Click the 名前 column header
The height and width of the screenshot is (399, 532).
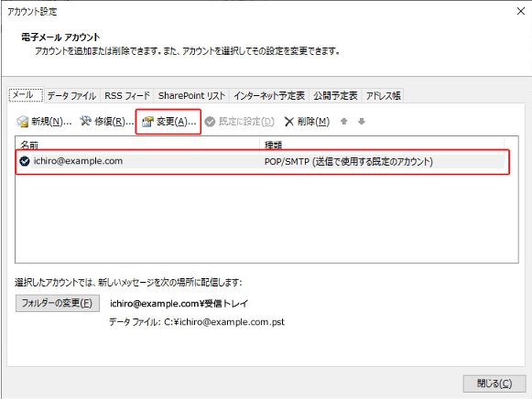coord(137,144)
